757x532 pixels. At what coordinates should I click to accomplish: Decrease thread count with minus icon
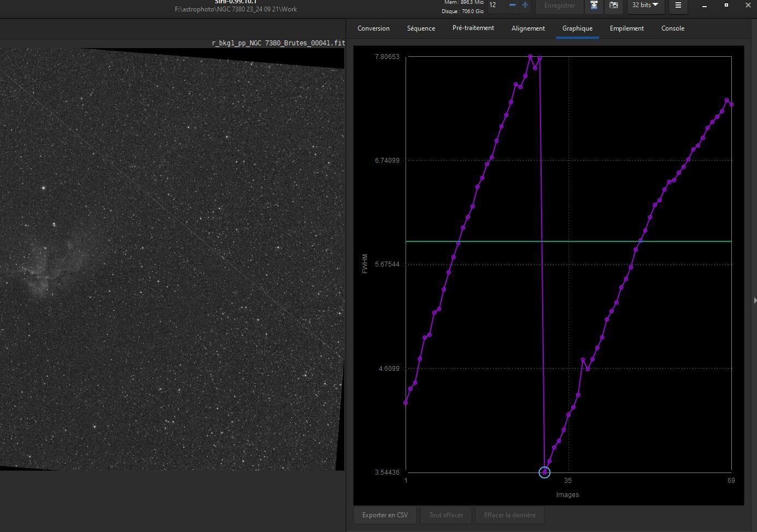512,5
